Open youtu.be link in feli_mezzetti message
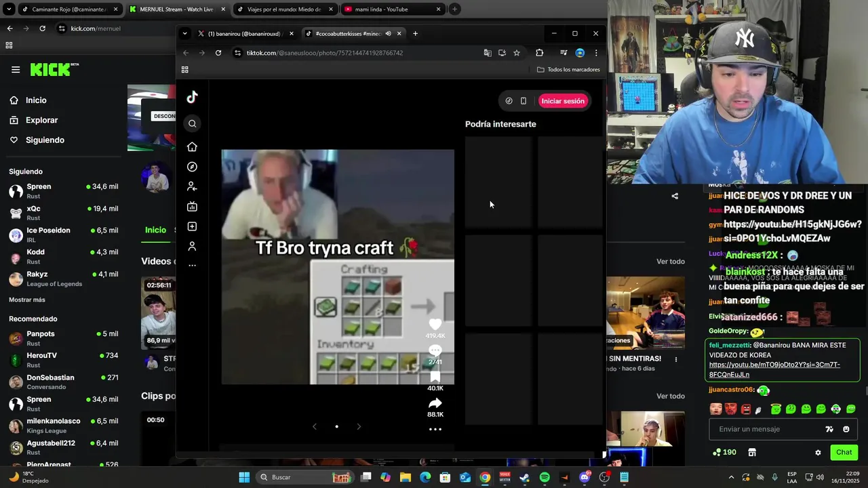The height and width of the screenshot is (488, 868). pyautogui.click(x=774, y=369)
